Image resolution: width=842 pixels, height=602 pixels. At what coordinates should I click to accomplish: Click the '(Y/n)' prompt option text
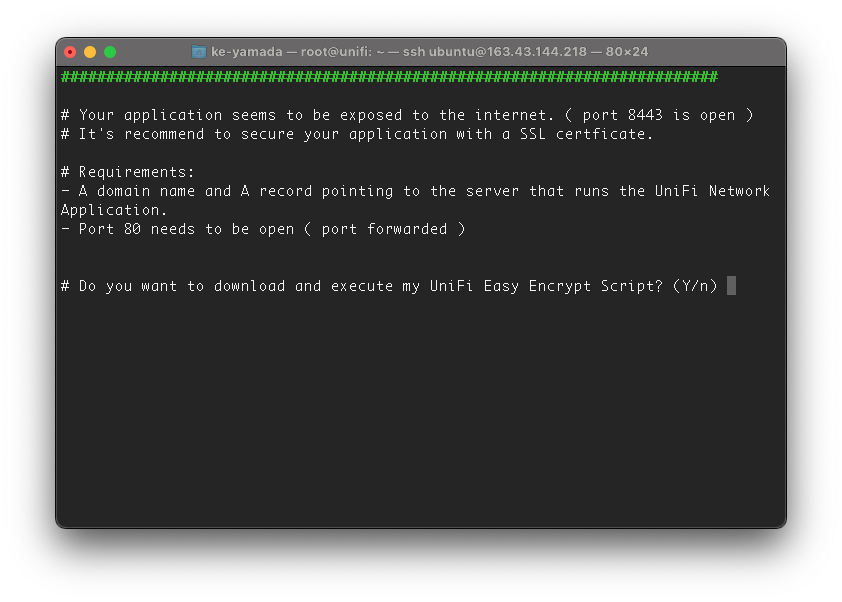tap(695, 286)
